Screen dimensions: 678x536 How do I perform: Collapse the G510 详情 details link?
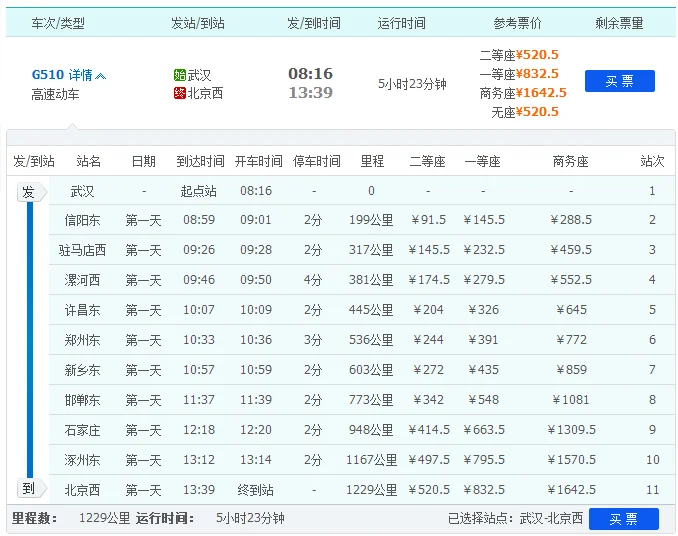pyautogui.click(x=69, y=75)
